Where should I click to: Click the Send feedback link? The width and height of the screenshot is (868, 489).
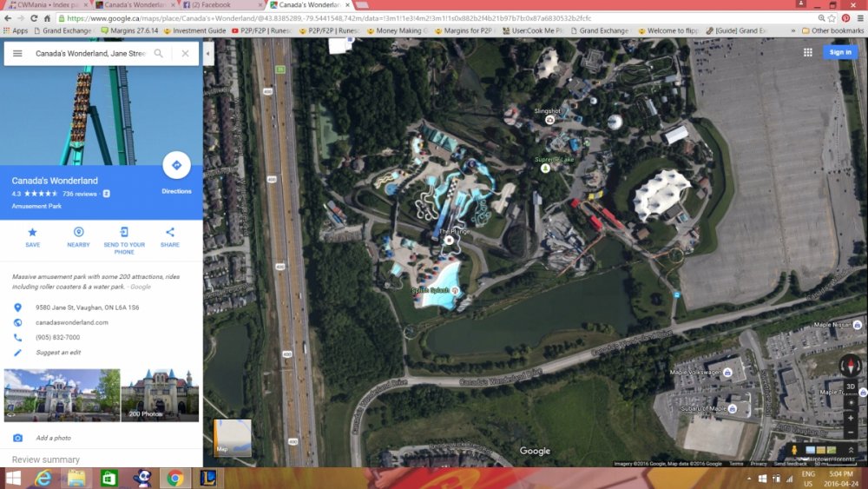coord(791,464)
